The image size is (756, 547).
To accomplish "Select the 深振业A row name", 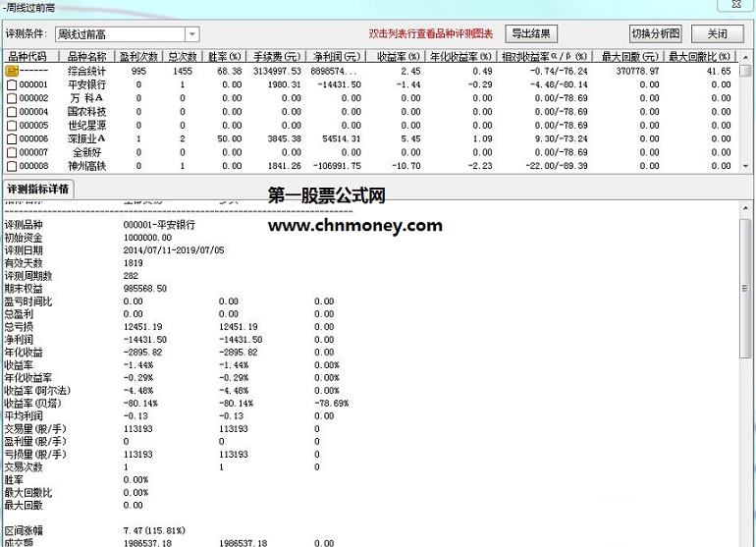I will pos(86,138).
